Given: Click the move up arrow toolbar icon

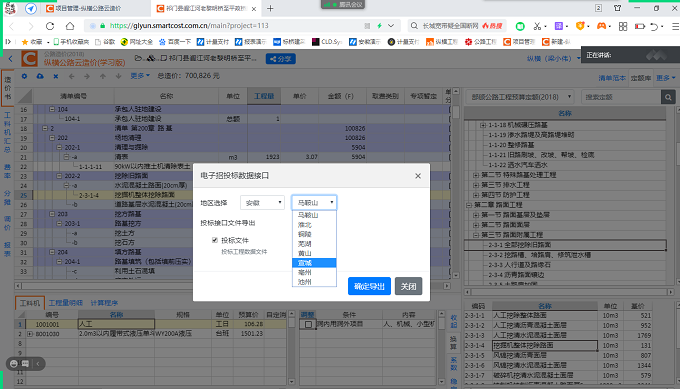Looking at the screenshot, I should click(x=103, y=76).
